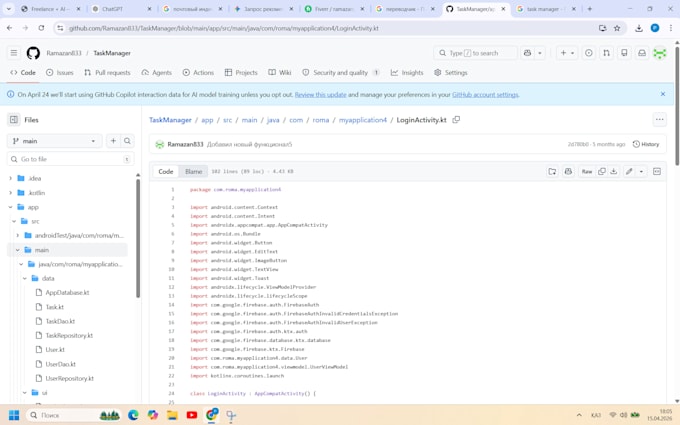Open the symbols panel
Viewport: 680px width, 425px height.
657,171
